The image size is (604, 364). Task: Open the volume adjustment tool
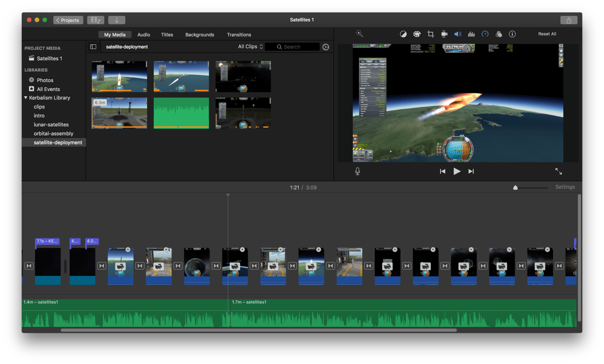pyautogui.click(x=458, y=34)
